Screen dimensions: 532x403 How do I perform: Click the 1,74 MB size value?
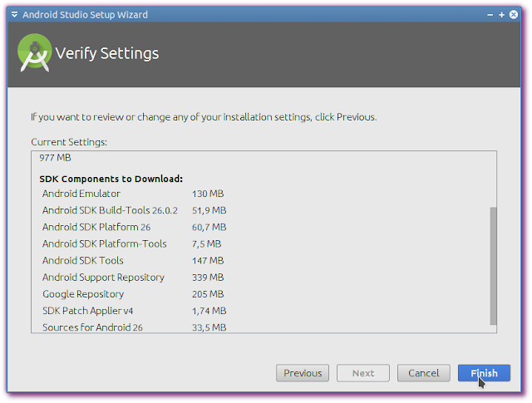[x=209, y=311]
